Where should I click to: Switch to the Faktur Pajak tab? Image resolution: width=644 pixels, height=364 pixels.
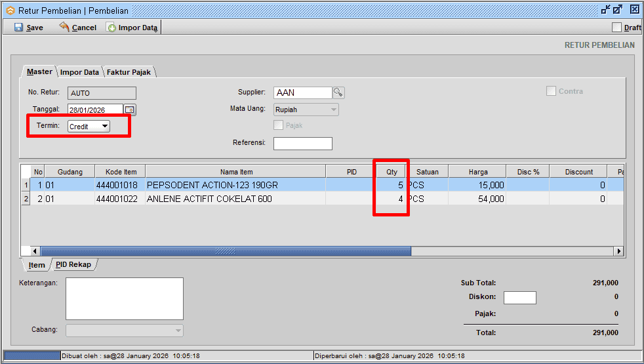click(129, 72)
